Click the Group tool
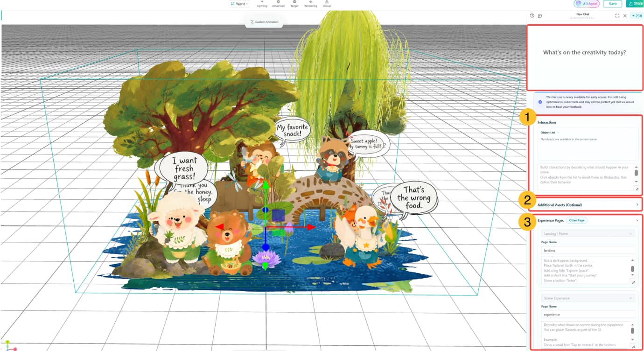The width and height of the screenshot is (644, 351). pos(327,4)
